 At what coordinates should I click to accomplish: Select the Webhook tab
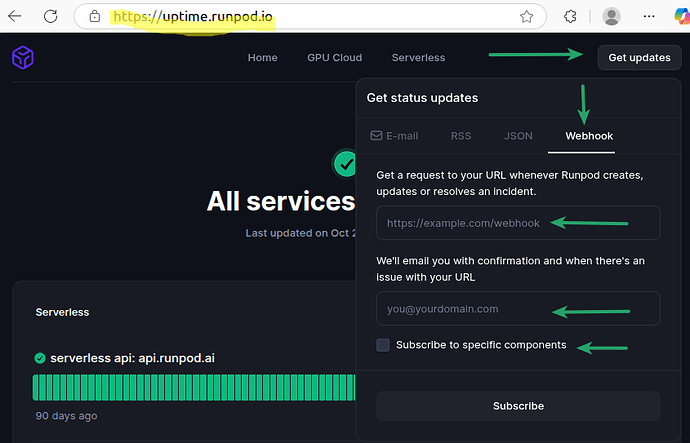coord(589,136)
